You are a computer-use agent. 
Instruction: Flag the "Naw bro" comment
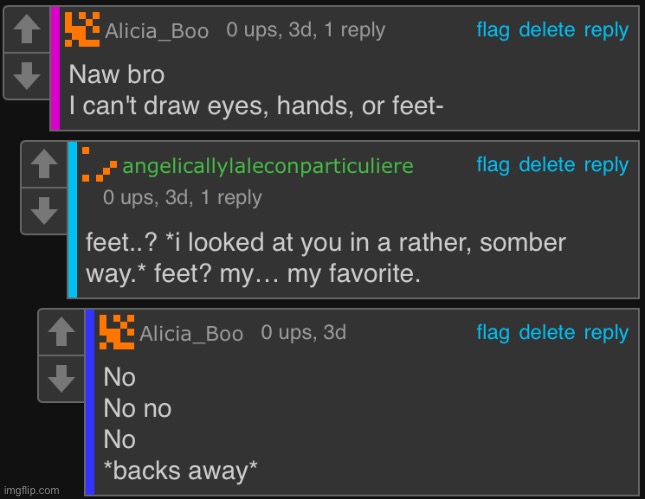[x=493, y=30]
